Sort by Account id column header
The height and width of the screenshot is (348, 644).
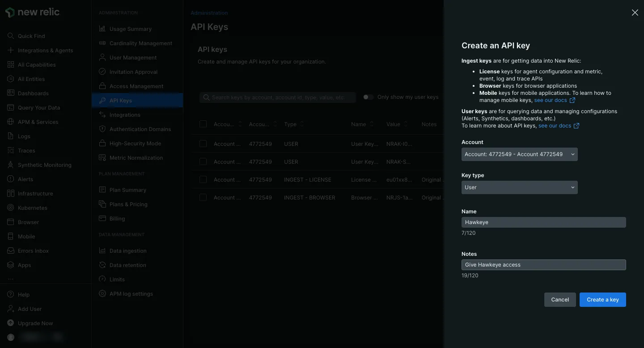click(x=263, y=124)
